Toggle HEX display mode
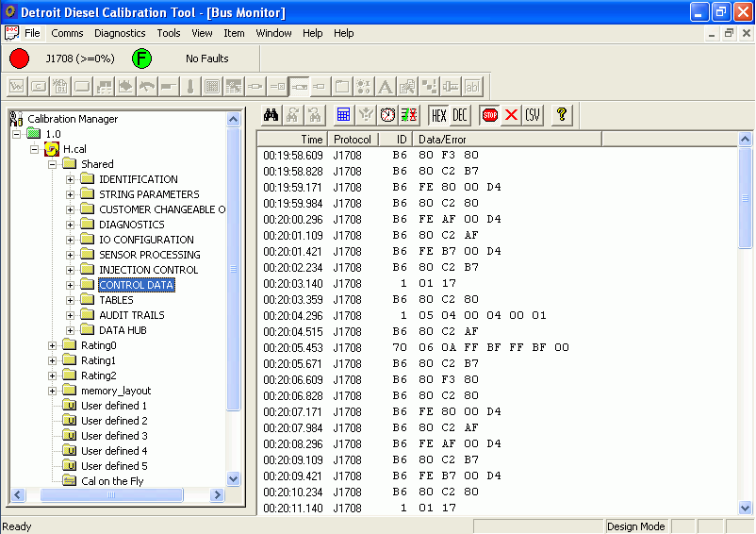 coord(438,115)
